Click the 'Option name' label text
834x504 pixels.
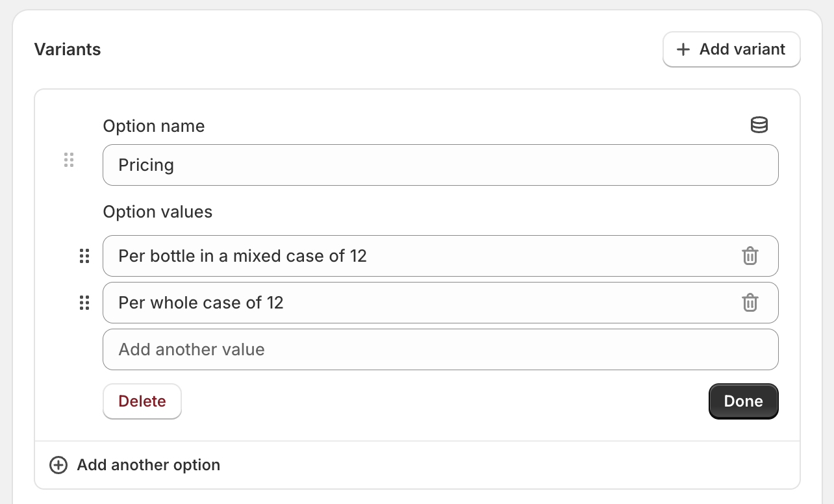tap(154, 126)
